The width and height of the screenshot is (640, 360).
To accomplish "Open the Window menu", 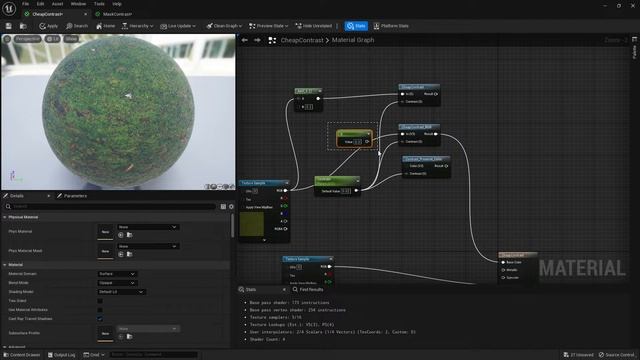I will (78, 4).
